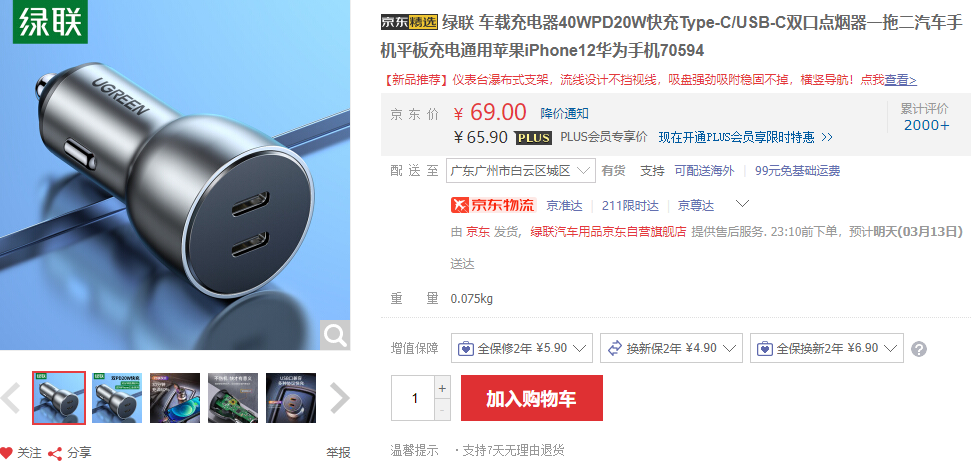Select the second product thumbnail 双口PD20W
This screenshot has width=973, height=470.
tap(117, 398)
